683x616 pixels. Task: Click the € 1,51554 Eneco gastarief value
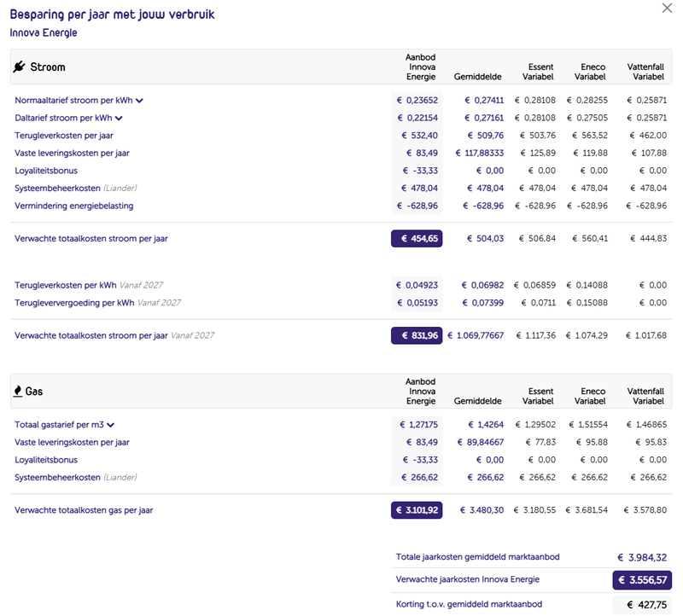(x=588, y=424)
